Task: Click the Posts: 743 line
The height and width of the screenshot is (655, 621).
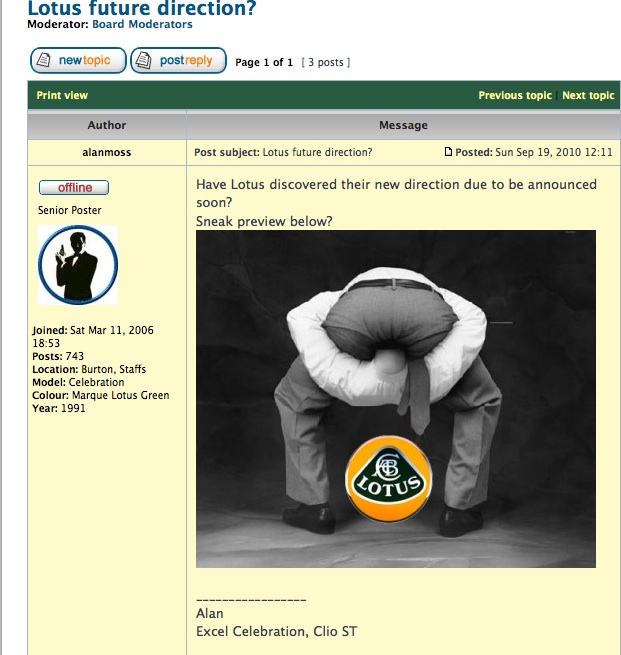Action: (x=58, y=356)
